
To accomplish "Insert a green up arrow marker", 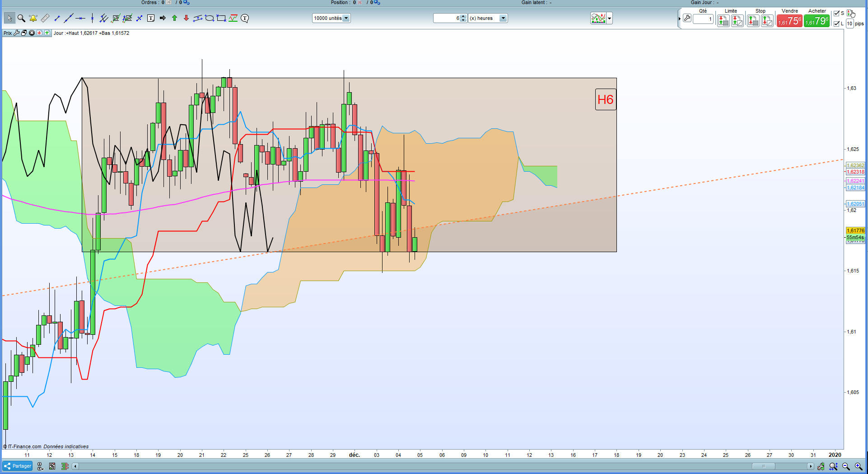I will 174,18.
